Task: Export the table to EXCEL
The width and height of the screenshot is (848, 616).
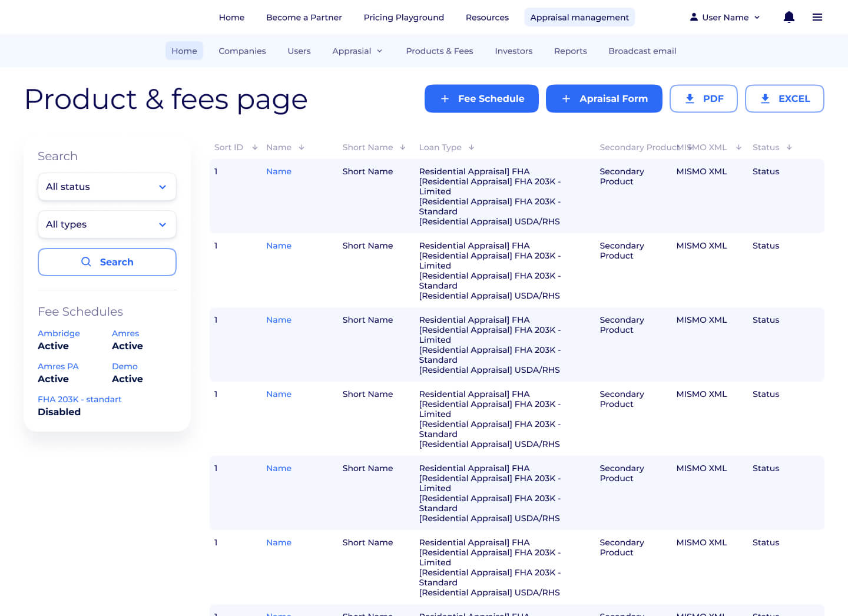Action: (784, 98)
